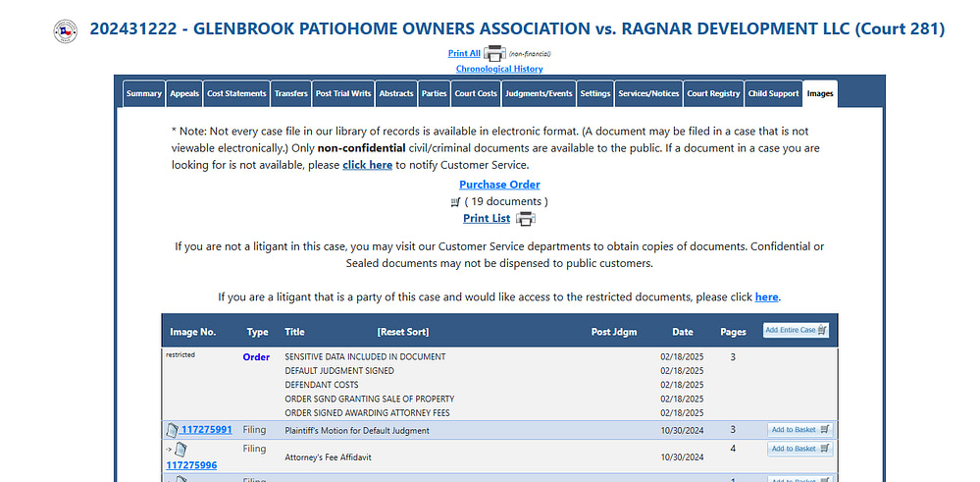Viewport: 980px width, 482px height.
Task: Click the Print All link
Action: click(464, 54)
